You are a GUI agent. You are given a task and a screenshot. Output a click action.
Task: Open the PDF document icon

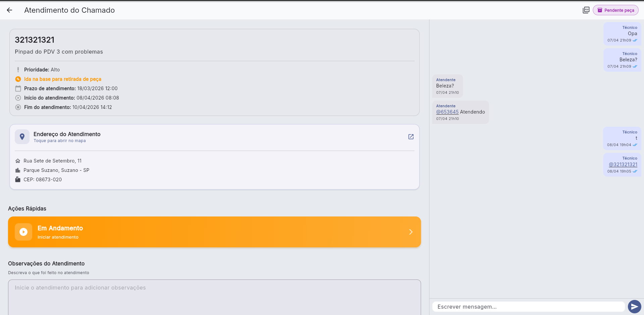(586, 10)
